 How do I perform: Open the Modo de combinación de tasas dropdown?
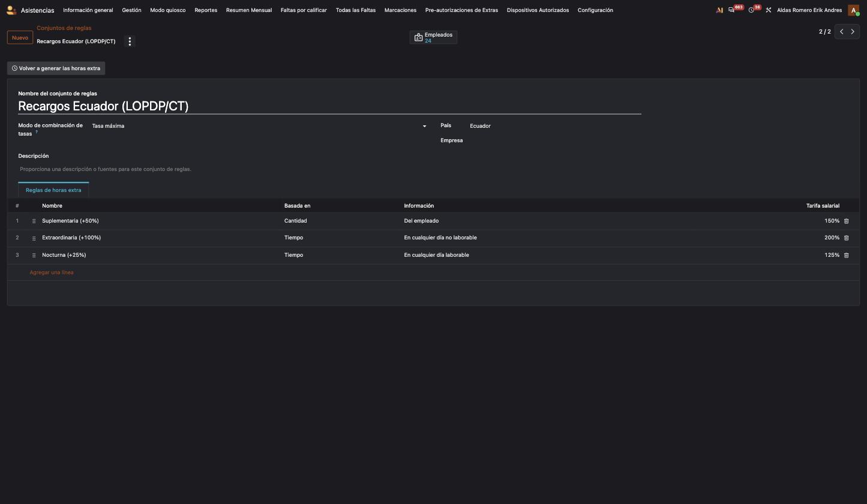click(x=259, y=126)
